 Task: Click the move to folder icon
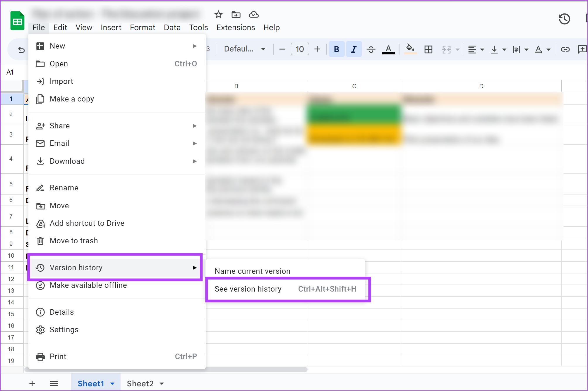[x=236, y=14]
